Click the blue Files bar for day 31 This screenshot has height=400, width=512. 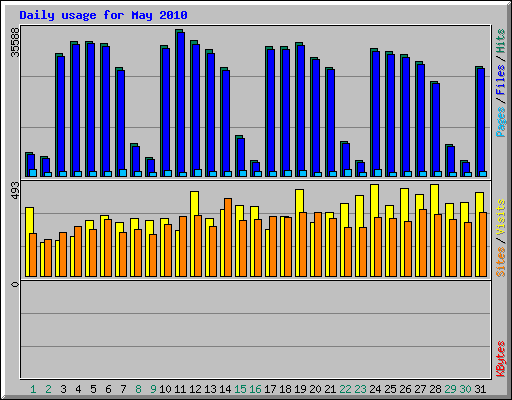point(481,122)
